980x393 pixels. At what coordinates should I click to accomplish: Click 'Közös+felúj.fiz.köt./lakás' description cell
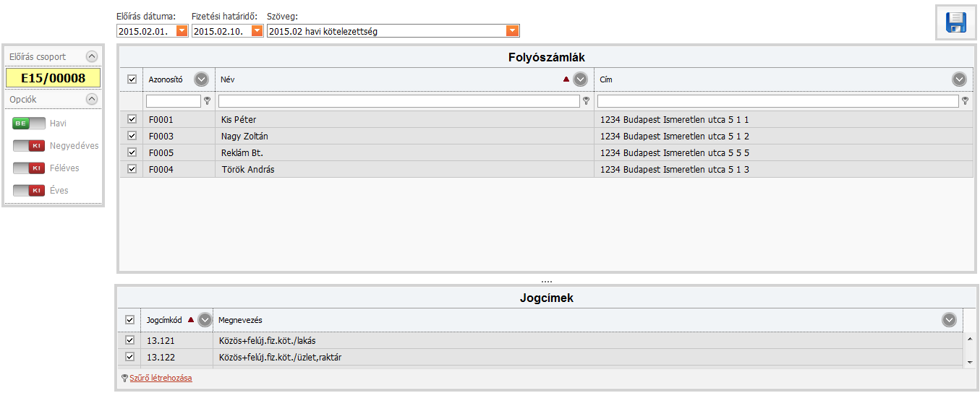click(589, 340)
